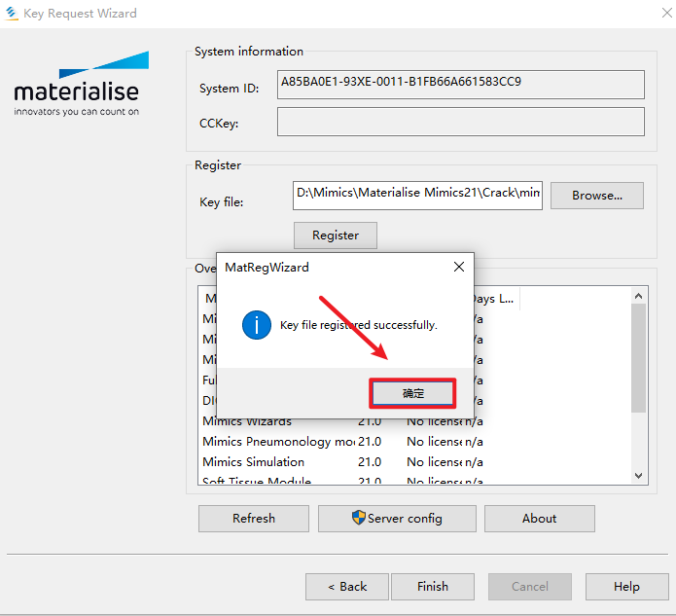Open Help for the wizard
Viewport: 676px width, 616px height.
pyautogui.click(x=626, y=587)
